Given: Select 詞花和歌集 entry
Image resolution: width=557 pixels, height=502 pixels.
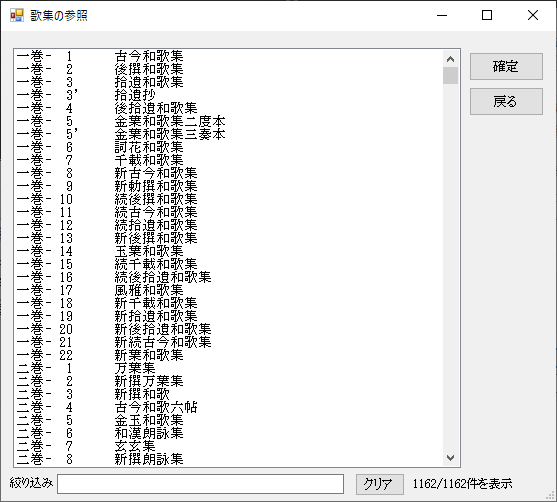Looking at the screenshot, I should pyautogui.click(x=229, y=147).
